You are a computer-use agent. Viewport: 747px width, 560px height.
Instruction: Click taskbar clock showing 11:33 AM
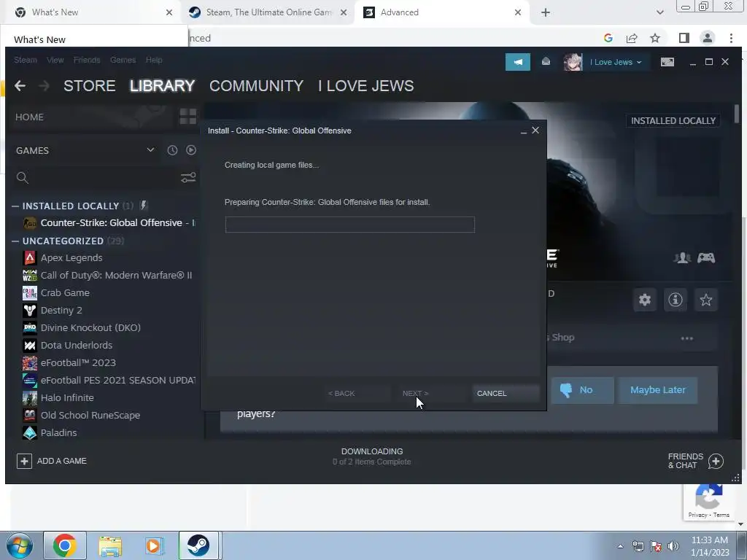click(709, 540)
